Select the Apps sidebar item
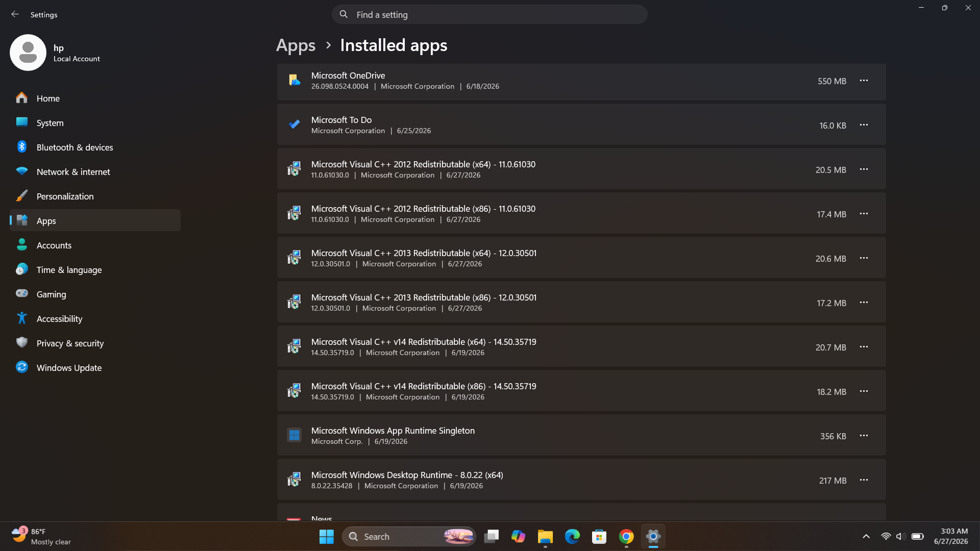Screen dimensions: 980x551 [95, 220]
